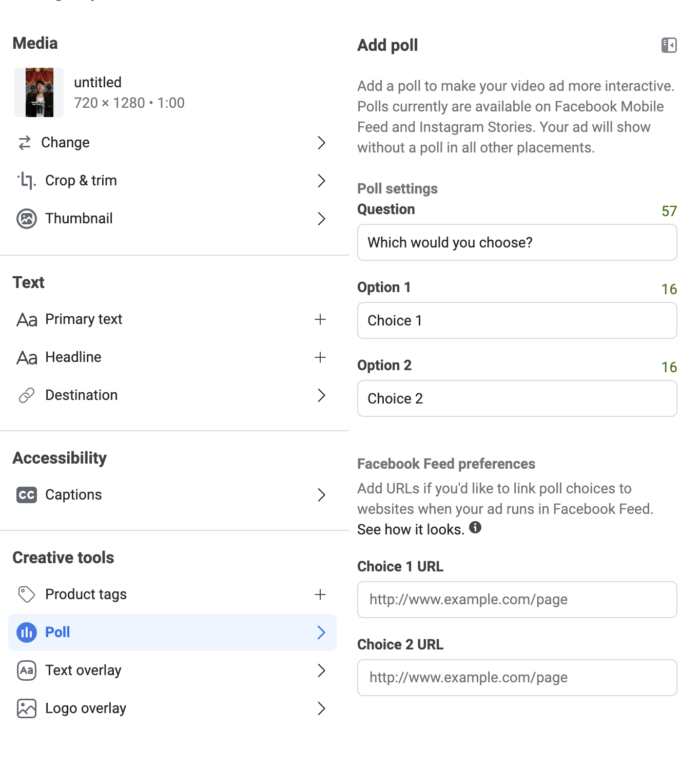The width and height of the screenshot is (700, 767).
Task: Add Primary text with the plus button
Action: (x=320, y=319)
